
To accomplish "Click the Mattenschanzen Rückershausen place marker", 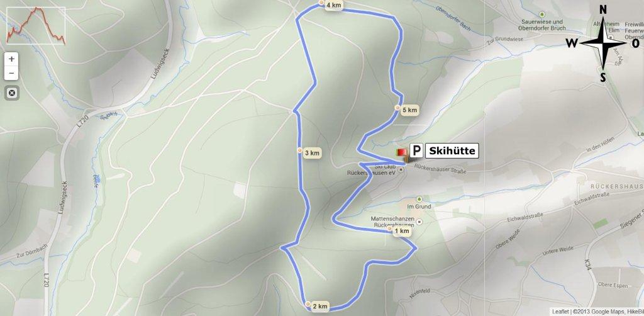I will (419, 222).
